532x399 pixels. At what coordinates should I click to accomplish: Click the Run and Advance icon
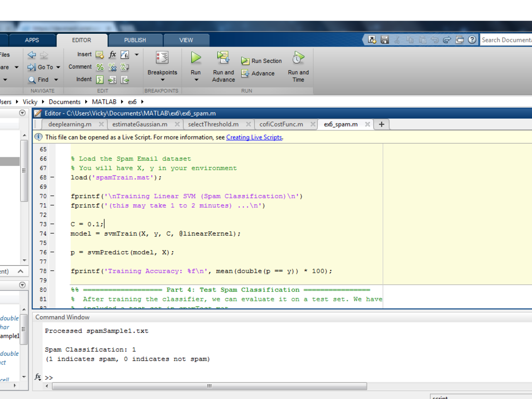click(x=223, y=58)
